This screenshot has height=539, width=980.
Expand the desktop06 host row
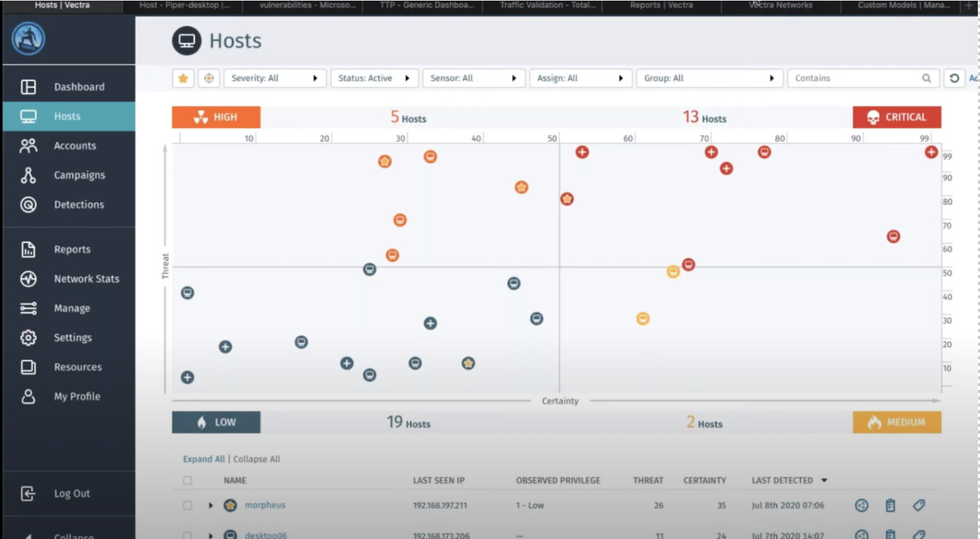pyautogui.click(x=211, y=536)
